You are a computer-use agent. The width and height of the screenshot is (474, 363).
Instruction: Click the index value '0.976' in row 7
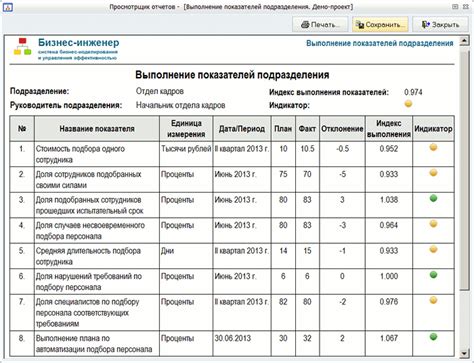tap(389, 302)
